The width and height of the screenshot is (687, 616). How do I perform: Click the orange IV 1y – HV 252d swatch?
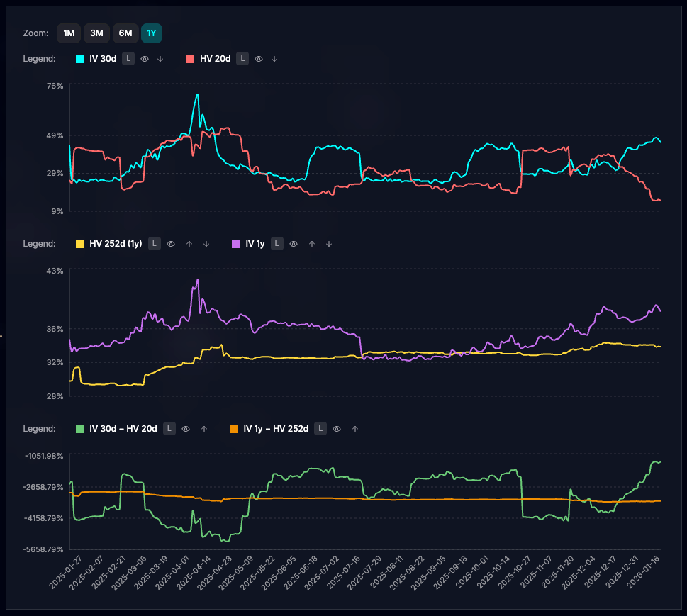[234, 428]
